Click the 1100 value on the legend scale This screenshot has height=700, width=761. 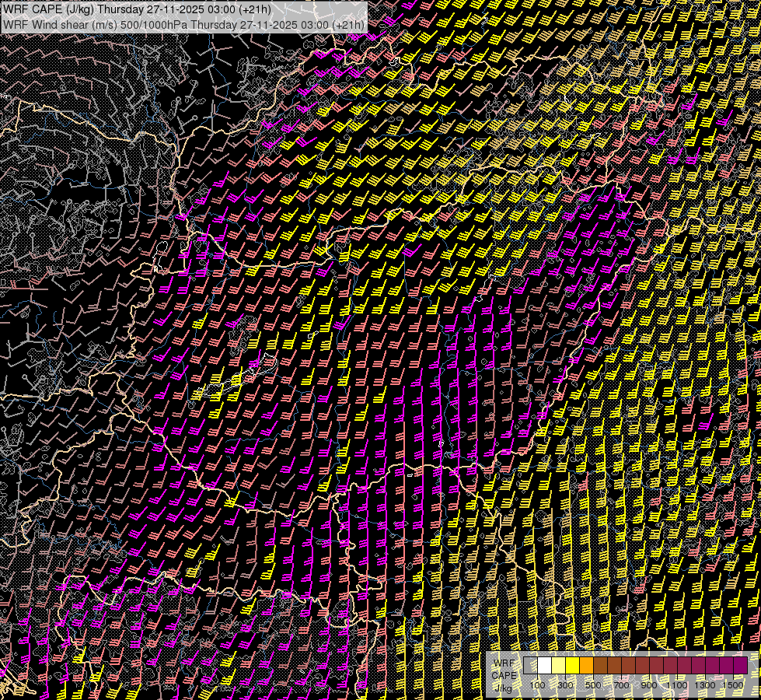pos(676,685)
